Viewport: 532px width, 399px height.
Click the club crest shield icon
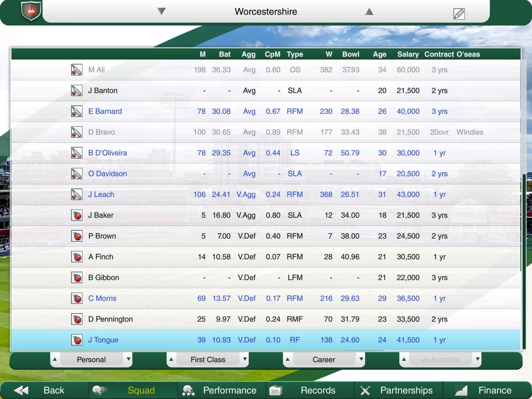coord(31,11)
